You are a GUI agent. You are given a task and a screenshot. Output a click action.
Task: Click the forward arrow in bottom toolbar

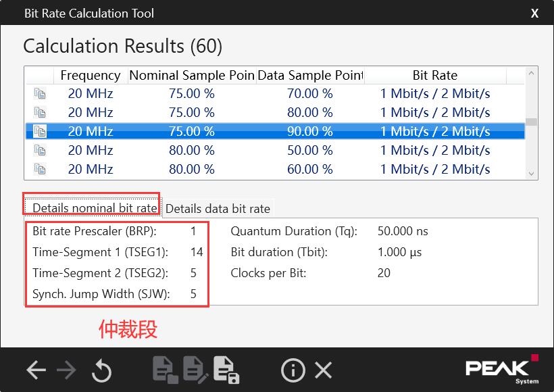pyautogui.click(x=66, y=370)
